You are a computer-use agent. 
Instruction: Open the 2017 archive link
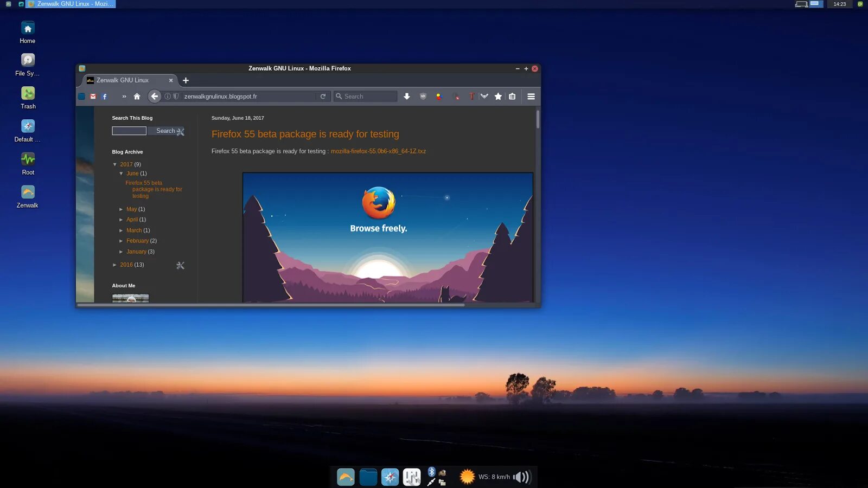pyautogui.click(x=126, y=164)
